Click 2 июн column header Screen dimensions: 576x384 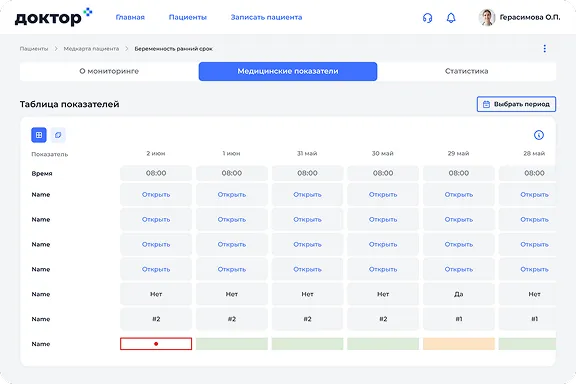[156, 153]
